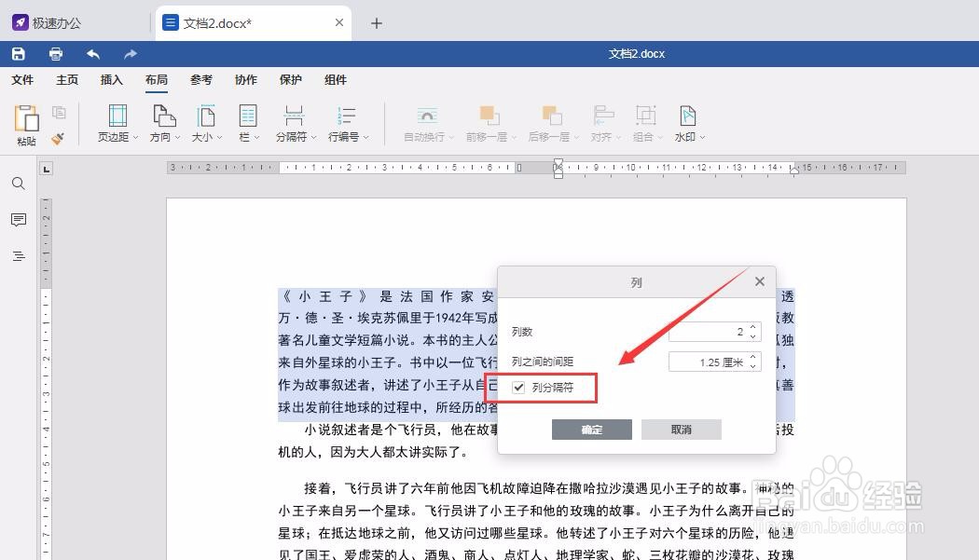Open the comments panel in left sidebar
This screenshot has height=560, width=979.
pyautogui.click(x=19, y=220)
